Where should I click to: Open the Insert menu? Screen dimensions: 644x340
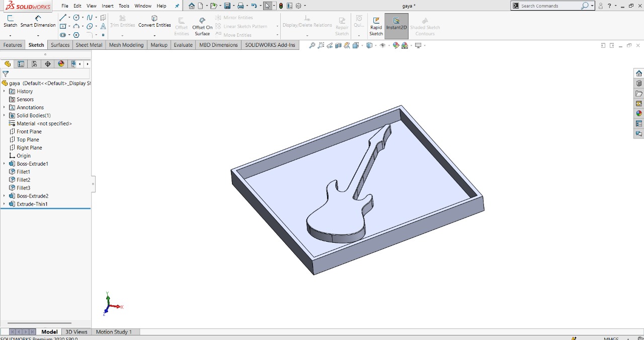[x=108, y=6]
